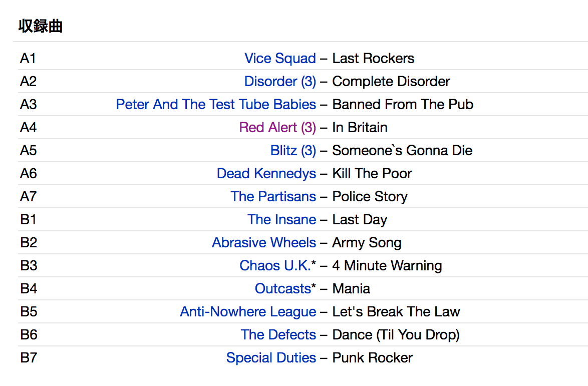
Task: Open the Blitz (3) artist page
Action: [293, 151]
